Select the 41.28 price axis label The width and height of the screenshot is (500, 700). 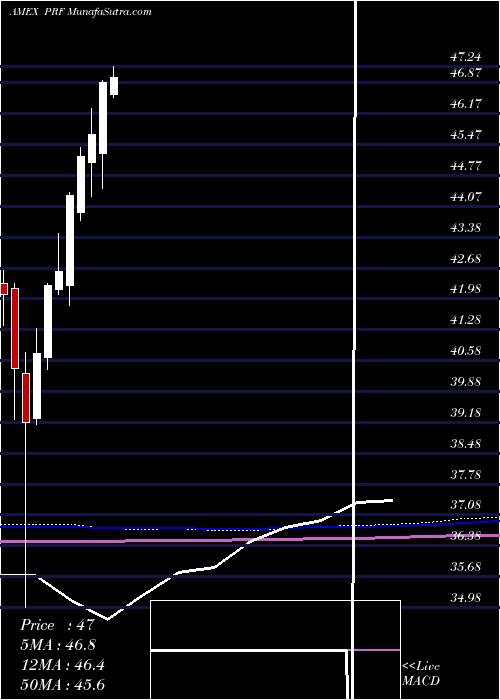(466, 320)
